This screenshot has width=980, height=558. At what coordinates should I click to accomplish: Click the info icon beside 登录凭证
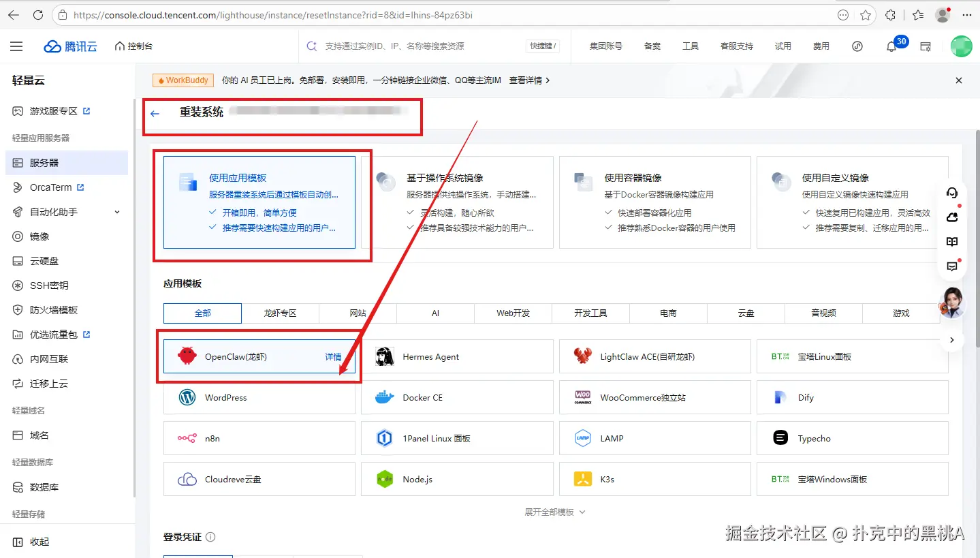pos(210,537)
